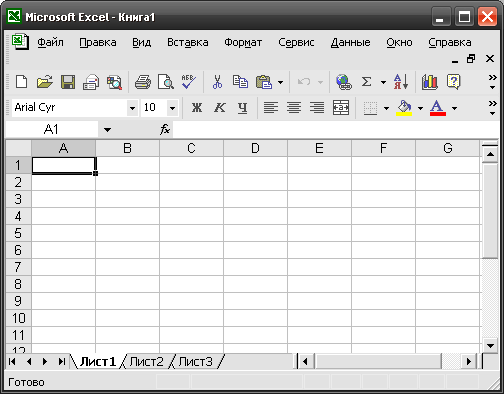Viewport: 504px width, 394px height.
Task: Open the Формат menu
Action: (243, 42)
